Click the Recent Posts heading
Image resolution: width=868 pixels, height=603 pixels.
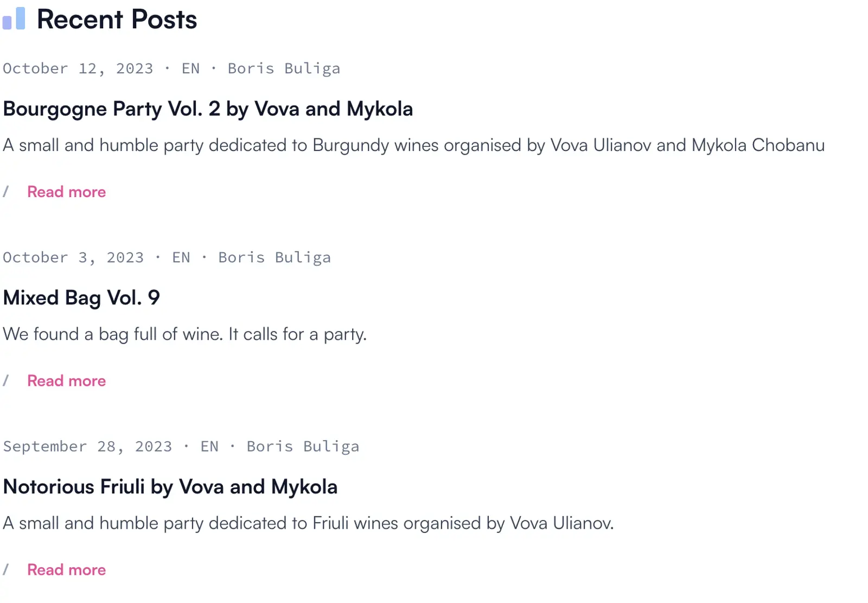117,20
